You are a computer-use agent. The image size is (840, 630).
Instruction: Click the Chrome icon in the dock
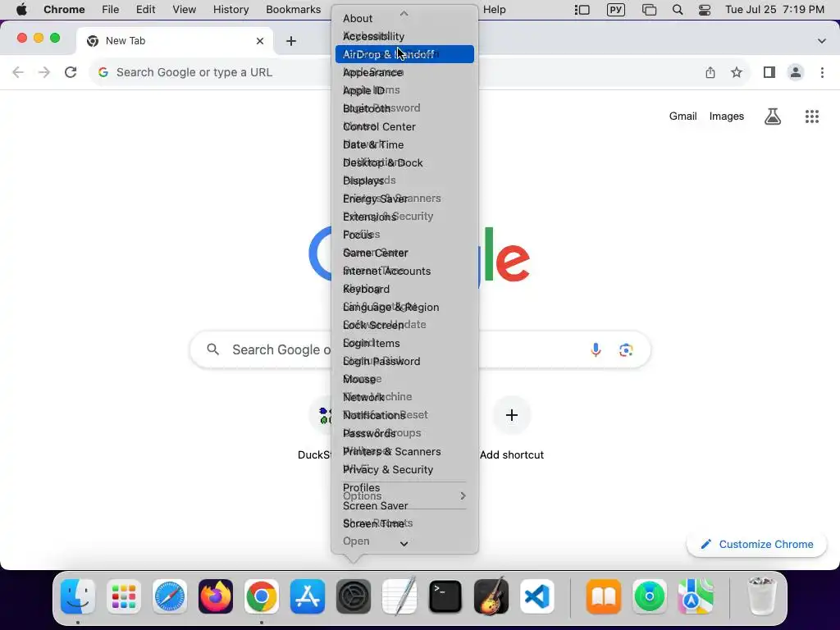click(262, 596)
